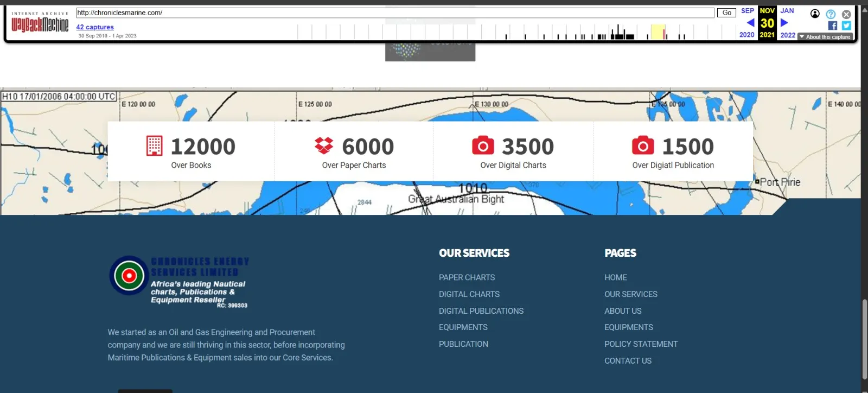This screenshot has width=868, height=393.
Task: Open ABOUT US page link
Action: coord(623,311)
